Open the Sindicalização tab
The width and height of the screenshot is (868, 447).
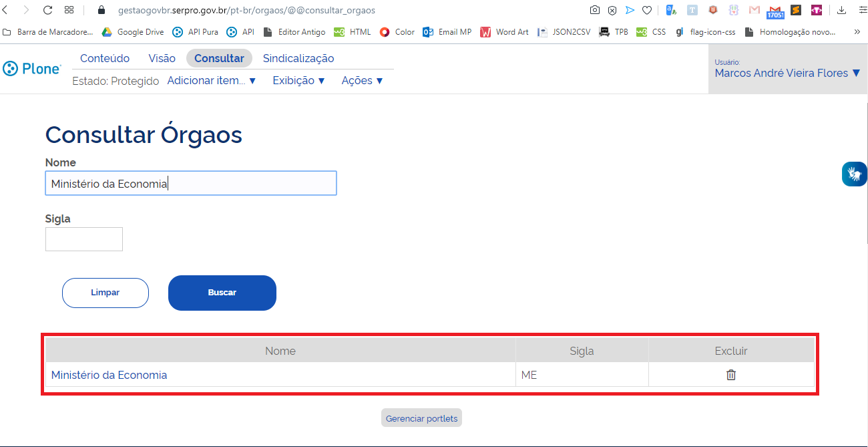click(298, 58)
